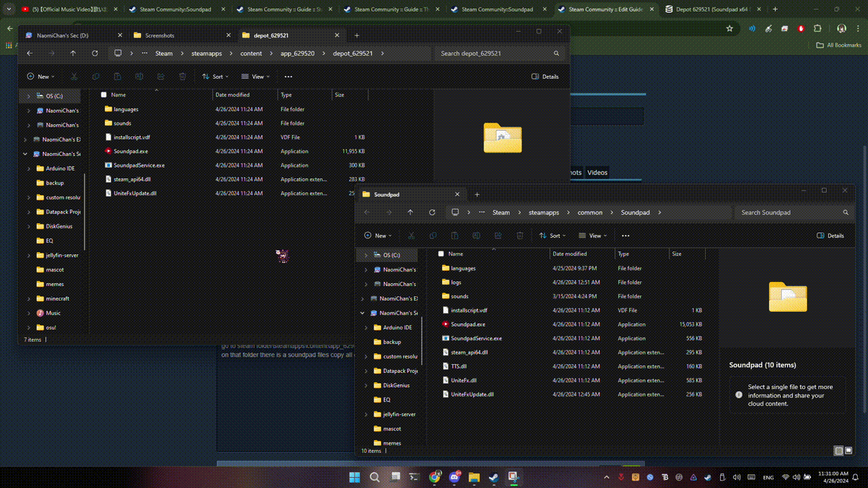Open See more (...) in Soundpad window toolbar
Screen dimensions: 868x488
point(625,236)
